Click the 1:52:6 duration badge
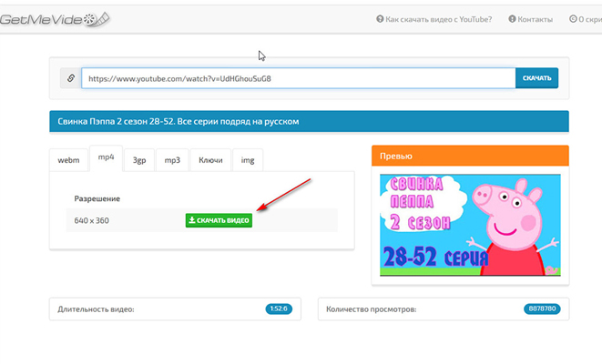The height and width of the screenshot is (364, 602). 279,308
